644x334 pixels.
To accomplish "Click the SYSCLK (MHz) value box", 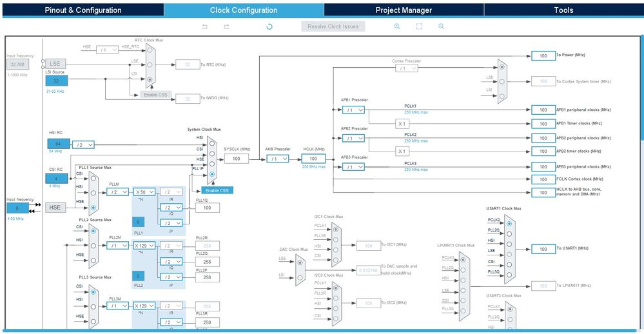I will (236, 159).
